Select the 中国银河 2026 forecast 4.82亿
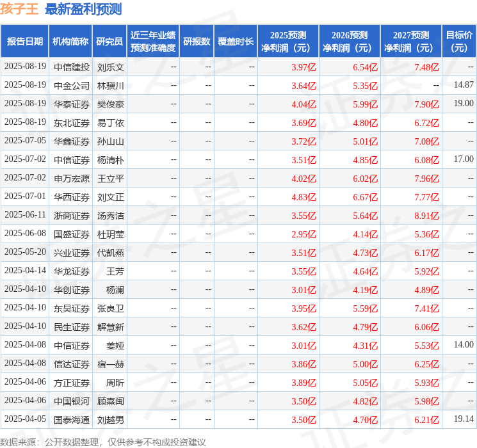The width and height of the screenshot is (477, 448). pos(365,401)
